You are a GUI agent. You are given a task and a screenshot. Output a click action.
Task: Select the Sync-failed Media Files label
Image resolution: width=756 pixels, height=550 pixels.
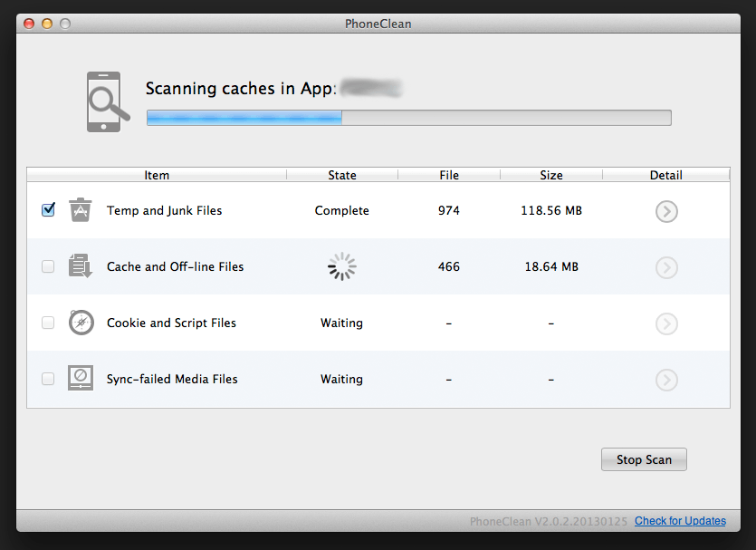pos(172,379)
